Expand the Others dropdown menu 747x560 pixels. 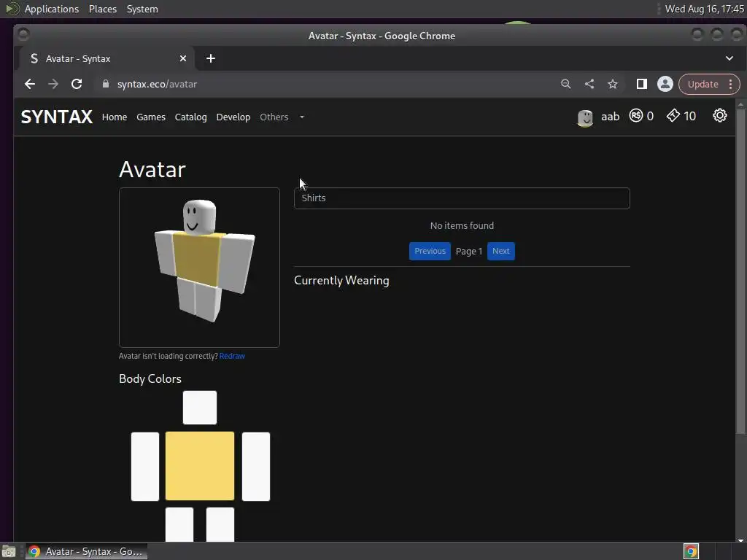click(282, 117)
